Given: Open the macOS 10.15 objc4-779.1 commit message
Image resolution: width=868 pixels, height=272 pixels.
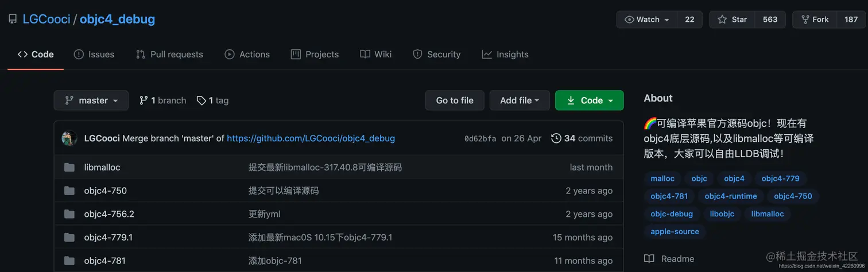Looking at the screenshot, I should point(320,237).
